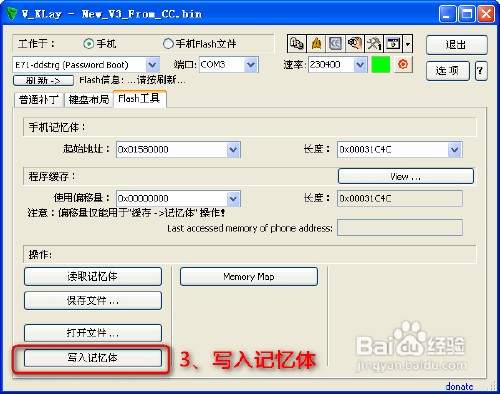Click the gray CC toolbar icon
Screen dimensions: 500x394
pyautogui.click(x=335, y=44)
